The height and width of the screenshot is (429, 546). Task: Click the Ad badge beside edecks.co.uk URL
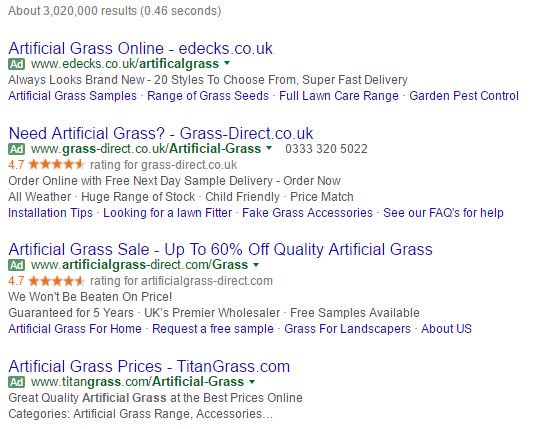point(16,64)
